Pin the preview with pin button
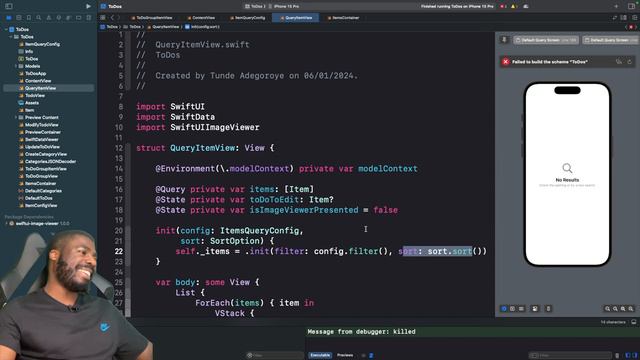Image resolution: width=640 pixels, height=360 pixels. coord(504,40)
